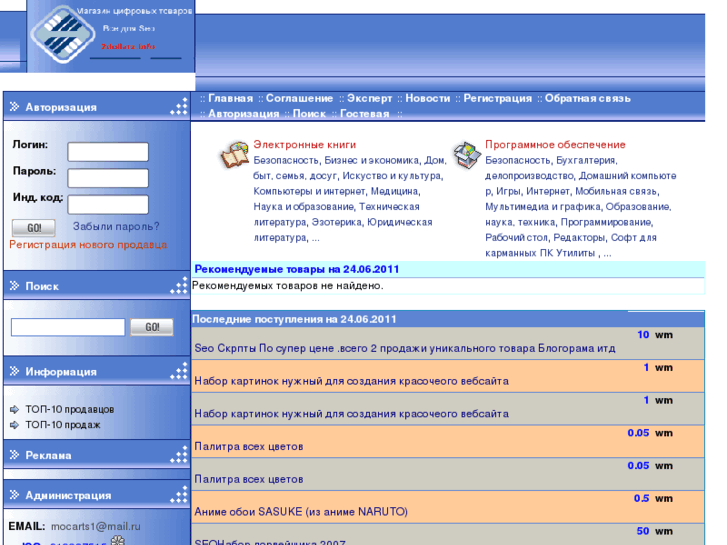This screenshot has width=727, height=545.
Task: Click the arrow icon beside ТОП-10 продаж
Action: [x=14, y=425]
